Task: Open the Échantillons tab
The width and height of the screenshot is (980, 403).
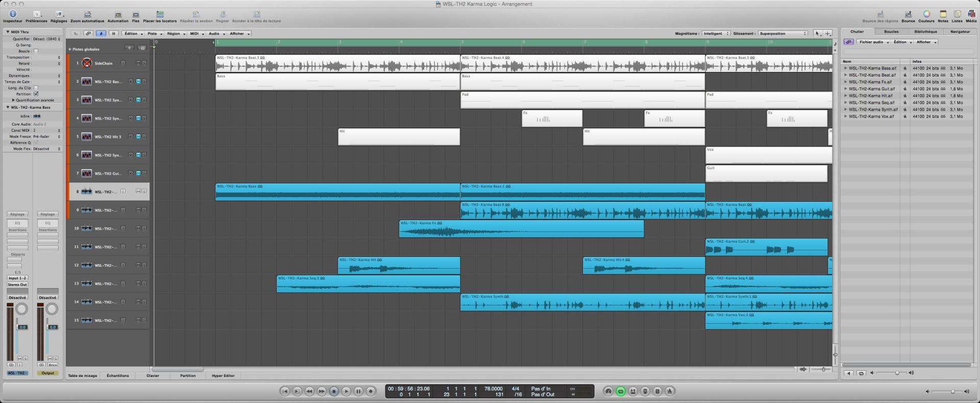Action: [118, 375]
